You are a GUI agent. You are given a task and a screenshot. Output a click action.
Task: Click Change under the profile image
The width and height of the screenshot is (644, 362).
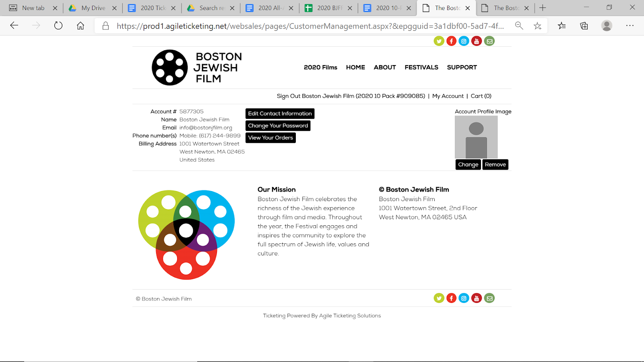[x=468, y=165]
